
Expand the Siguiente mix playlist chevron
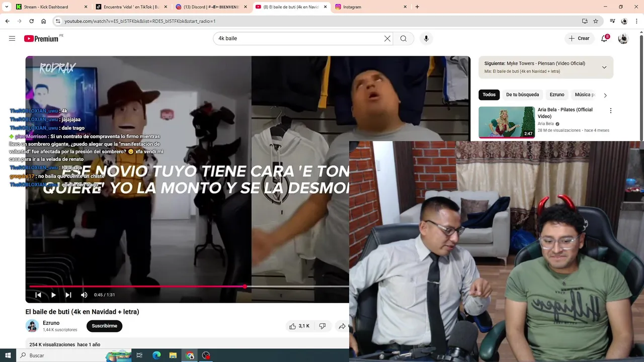604,67
